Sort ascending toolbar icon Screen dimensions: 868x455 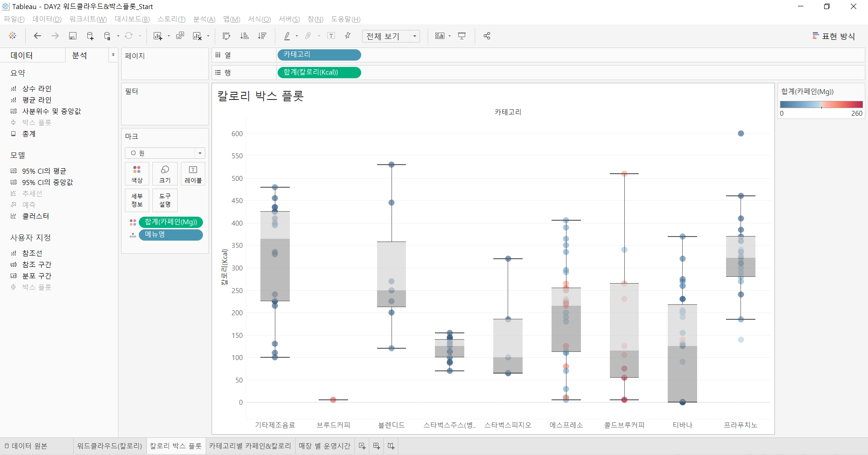(x=244, y=36)
